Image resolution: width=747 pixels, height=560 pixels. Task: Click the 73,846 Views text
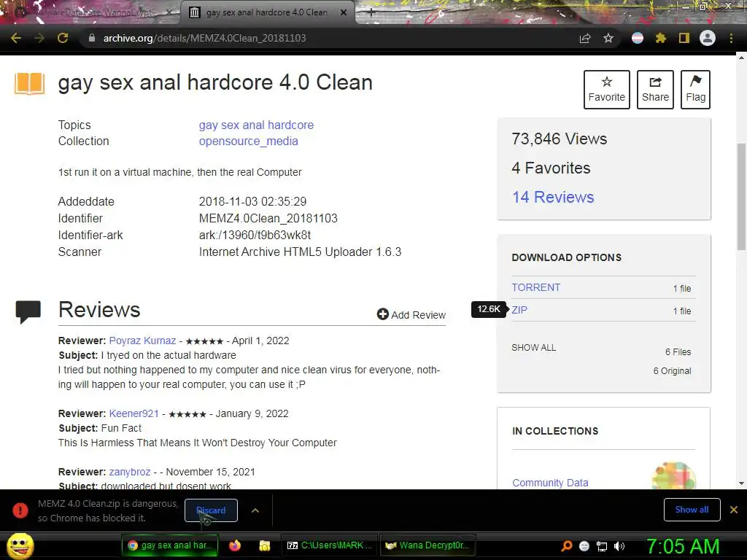pyautogui.click(x=560, y=139)
